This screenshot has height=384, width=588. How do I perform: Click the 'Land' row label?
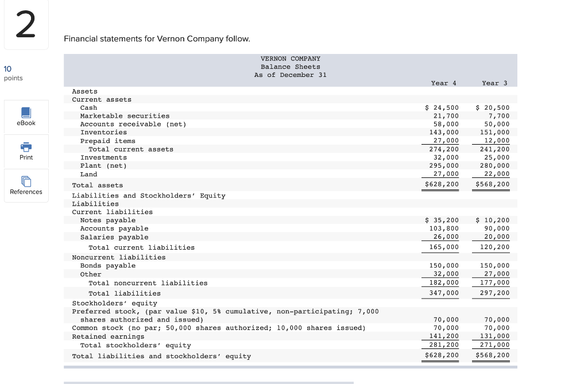tap(88, 174)
